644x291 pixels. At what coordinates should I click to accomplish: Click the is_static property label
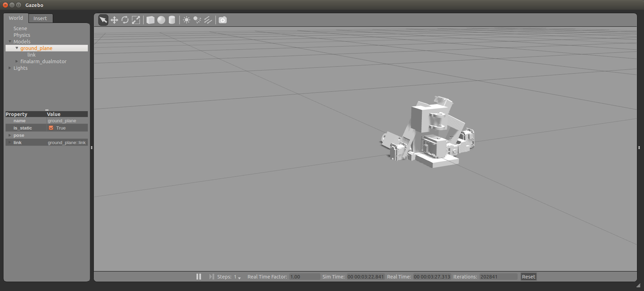coord(23,128)
